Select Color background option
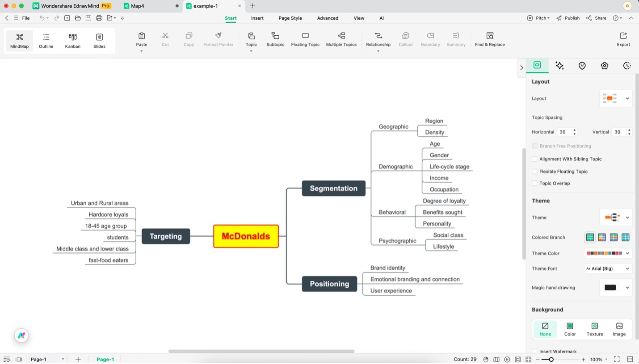This screenshot has height=364, width=639. click(x=570, y=329)
